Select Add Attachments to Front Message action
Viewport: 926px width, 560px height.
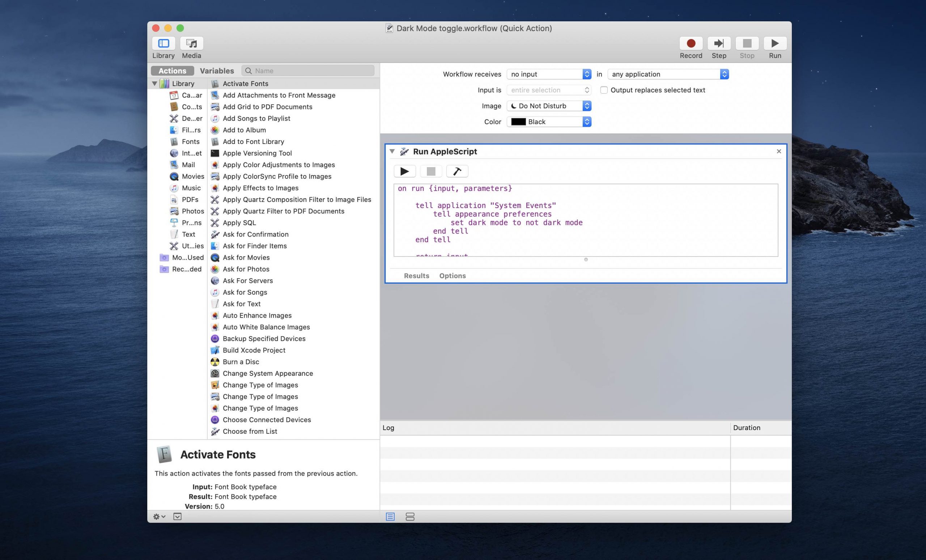point(293,95)
